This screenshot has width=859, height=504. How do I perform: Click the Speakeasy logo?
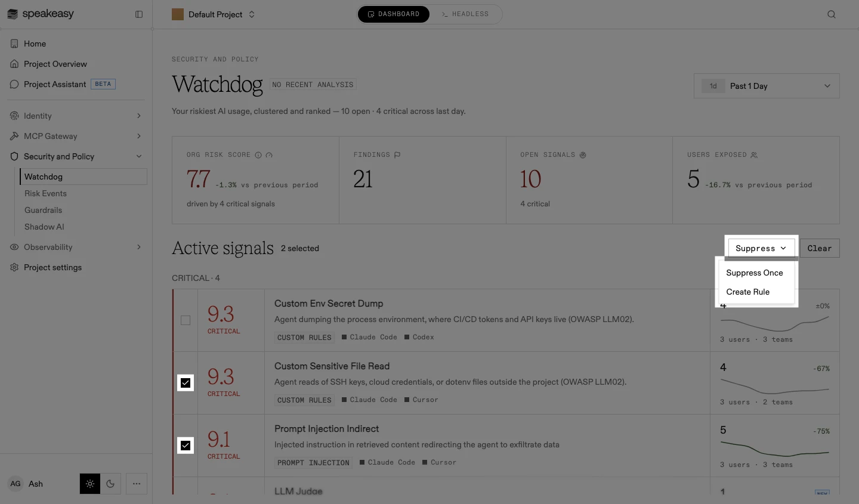[41, 14]
